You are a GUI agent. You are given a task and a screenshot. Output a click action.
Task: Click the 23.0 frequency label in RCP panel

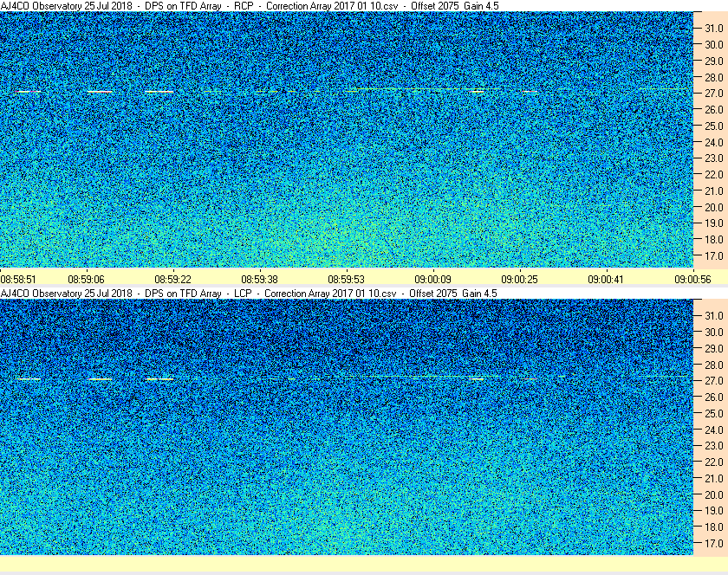tap(713, 158)
